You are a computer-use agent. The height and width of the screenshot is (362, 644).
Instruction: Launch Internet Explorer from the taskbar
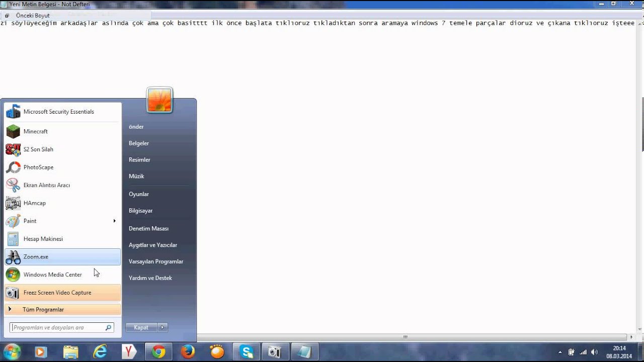click(100, 351)
